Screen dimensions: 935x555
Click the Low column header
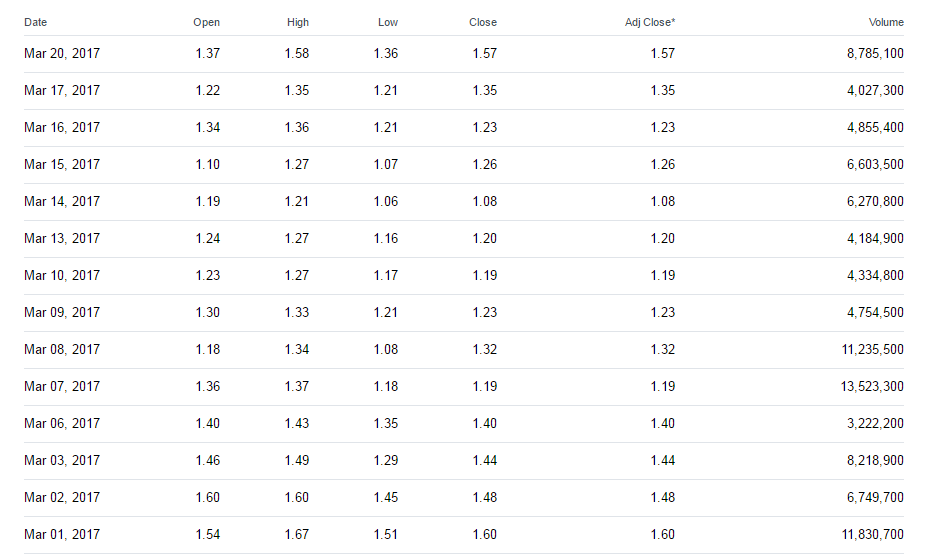click(x=388, y=22)
